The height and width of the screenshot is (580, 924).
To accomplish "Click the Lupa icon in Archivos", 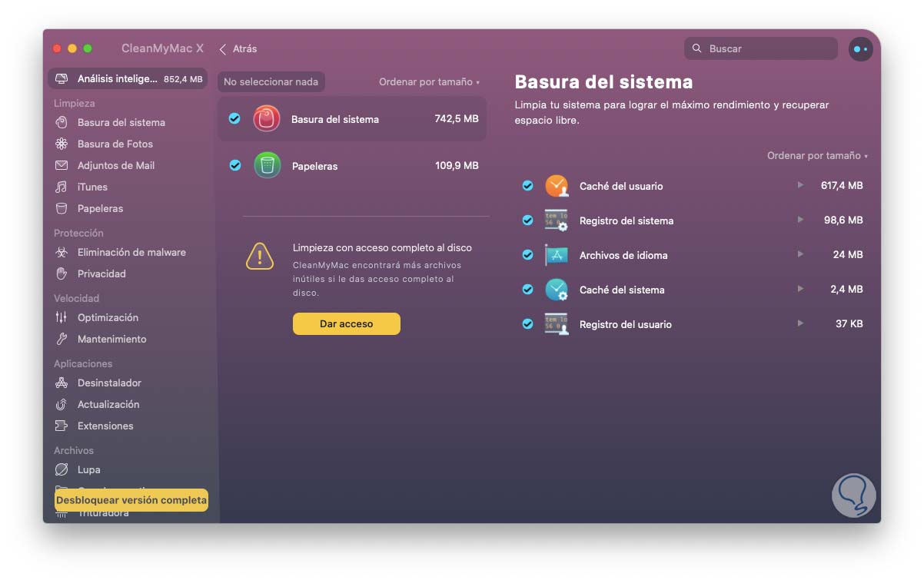I will coord(61,469).
